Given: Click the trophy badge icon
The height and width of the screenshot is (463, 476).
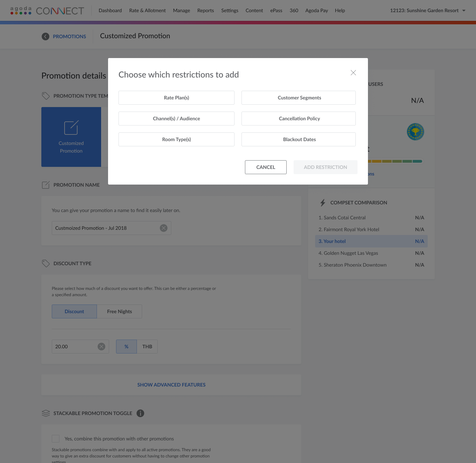Looking at the screenshot, I should click(x=415, y=132).
